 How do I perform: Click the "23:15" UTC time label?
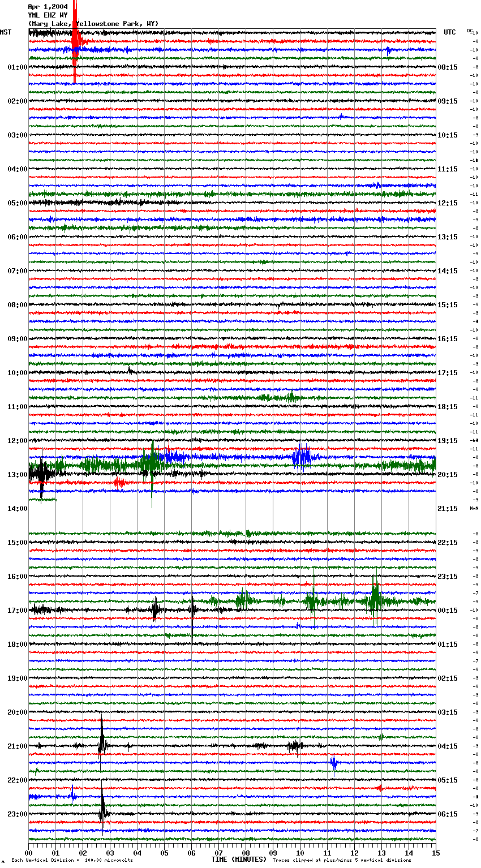tap(448, 577)
